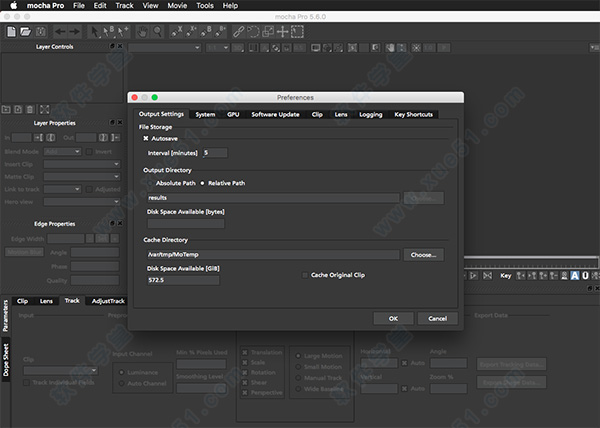
Task: Open the Insert Clip dropdown
Action: point(82,164)
